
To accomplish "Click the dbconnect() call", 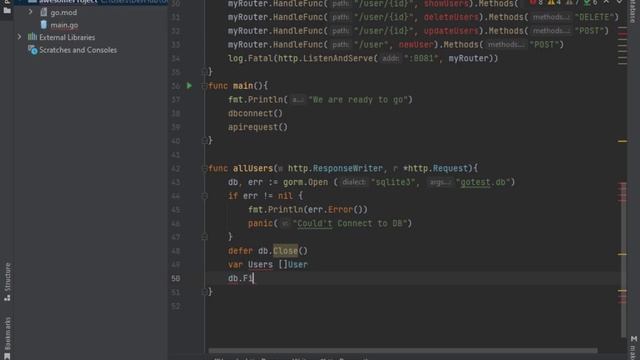I will tap(255, 113).
